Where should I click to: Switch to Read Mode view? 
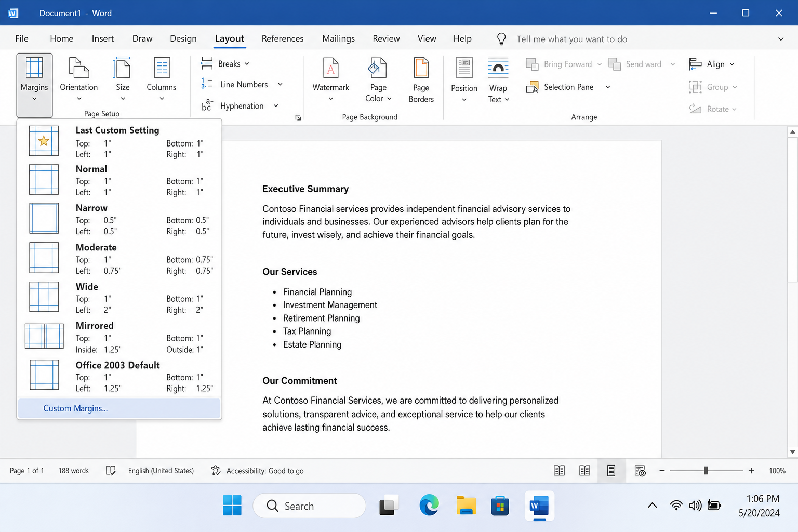coord(559,471)
